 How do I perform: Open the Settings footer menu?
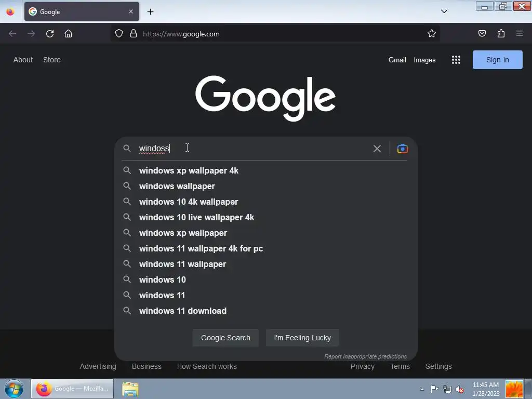coord(438,366)
